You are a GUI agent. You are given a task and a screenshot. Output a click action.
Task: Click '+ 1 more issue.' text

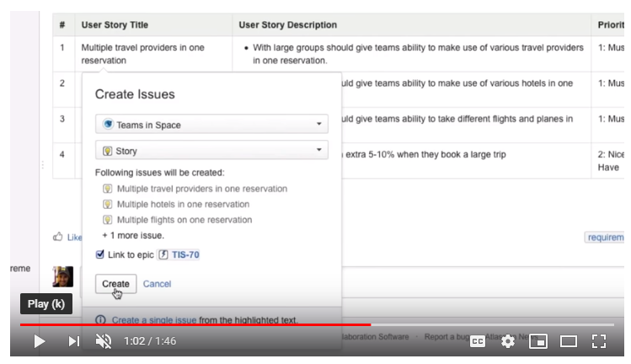(133, 235)
